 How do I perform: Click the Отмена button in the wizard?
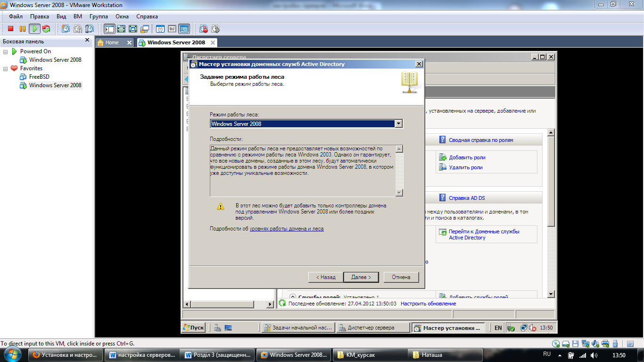[x=401, y=277]
